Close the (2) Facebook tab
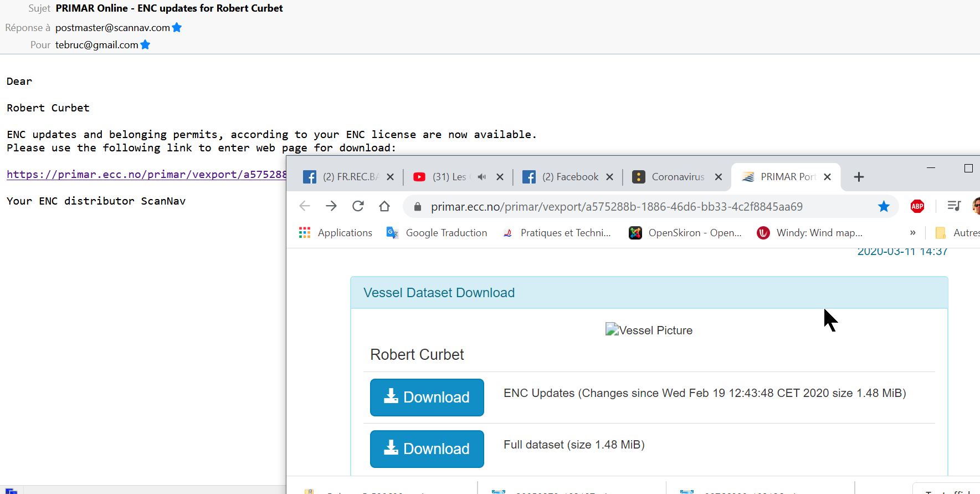Screen dimensions: 980x494 [609, 177]
